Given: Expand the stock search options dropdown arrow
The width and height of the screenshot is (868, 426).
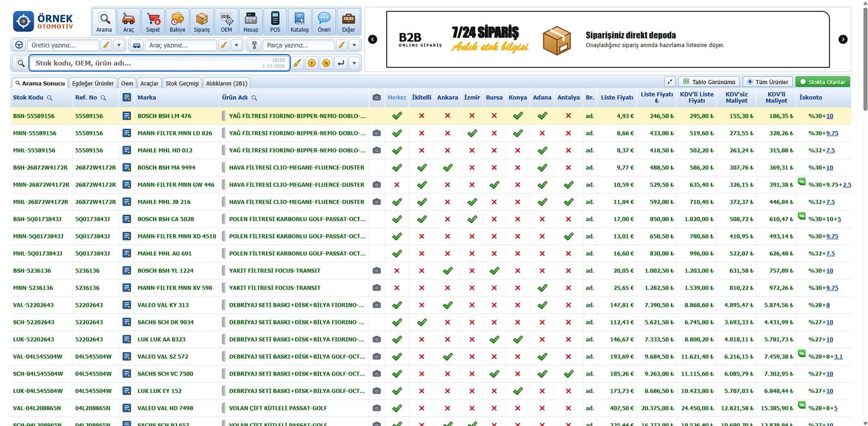Looking at the screenshot, I should point(355,63).
